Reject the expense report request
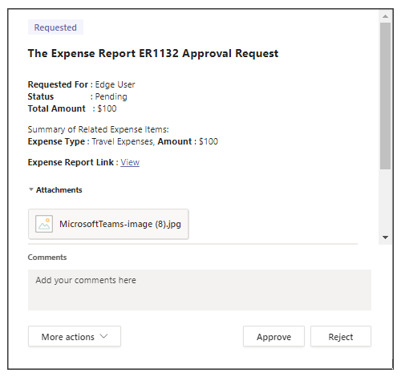The height and width of the screenshot is (380, 402). click(340, 337)
